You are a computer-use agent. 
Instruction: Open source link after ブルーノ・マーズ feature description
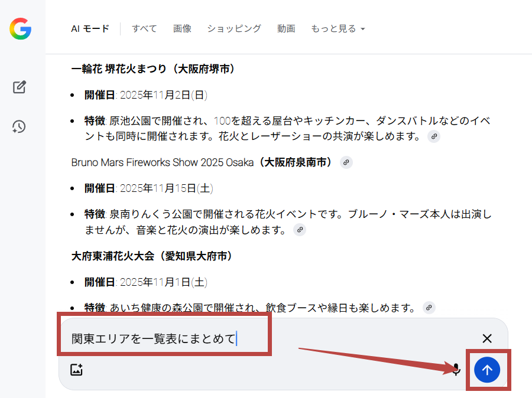pyautogui.click(x=300, y=229)
